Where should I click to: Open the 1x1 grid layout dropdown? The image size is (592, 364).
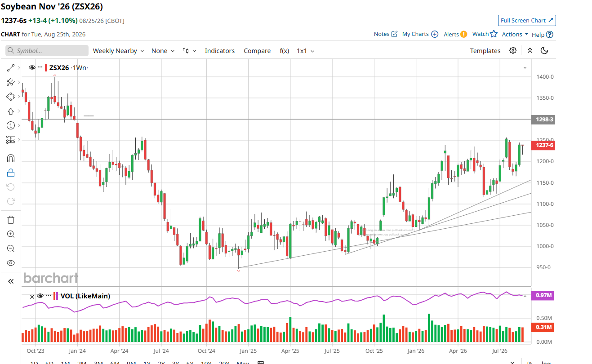pos(306,51)
